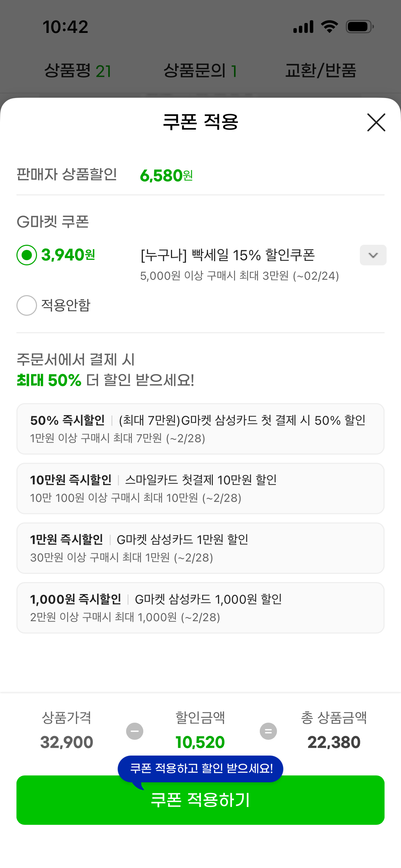401x868 pixels.
Task: Select the 1만원 즉시할인 삼성카드 card
Action: pyautogui.click(x=200, y=548)
